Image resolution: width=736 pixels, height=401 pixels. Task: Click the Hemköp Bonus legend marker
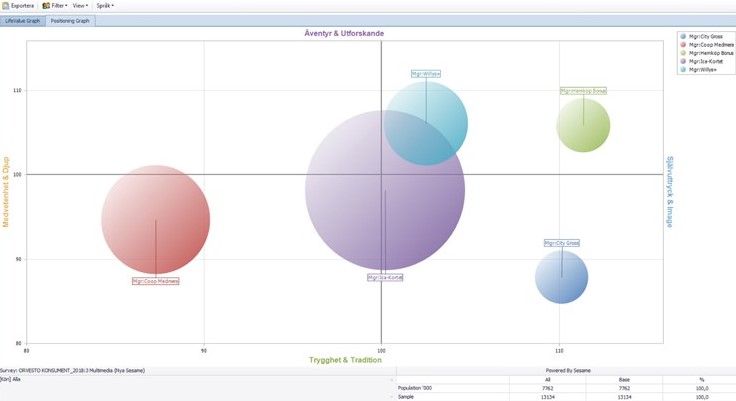click(684, 53)
